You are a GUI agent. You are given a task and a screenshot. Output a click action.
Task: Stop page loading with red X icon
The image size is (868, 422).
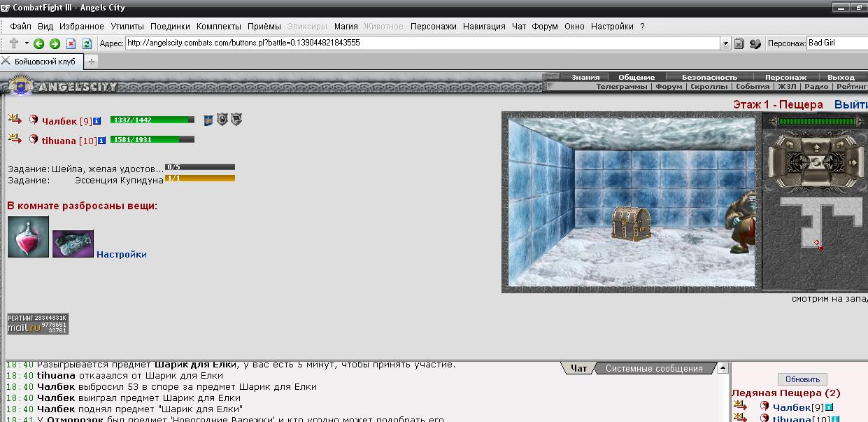coord(71,43)
